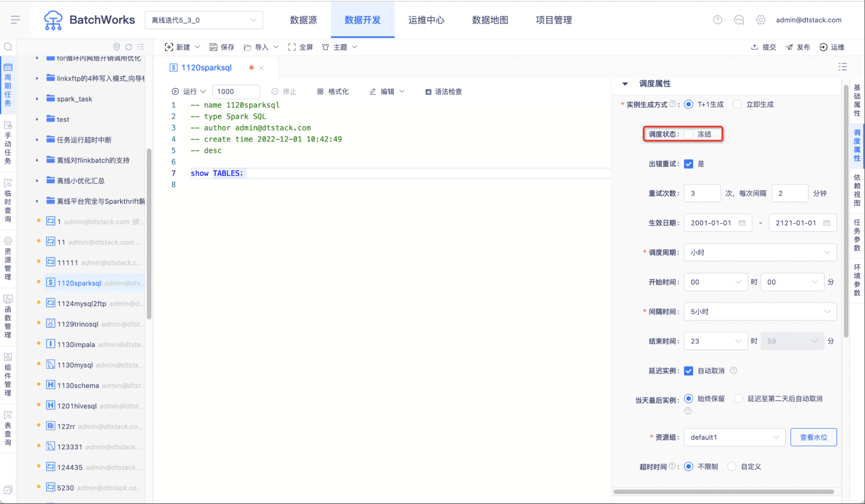Open the 主题 theme dropdown
Image resolution: width=865 pixels, height=504 pixels.
(339, 47)
